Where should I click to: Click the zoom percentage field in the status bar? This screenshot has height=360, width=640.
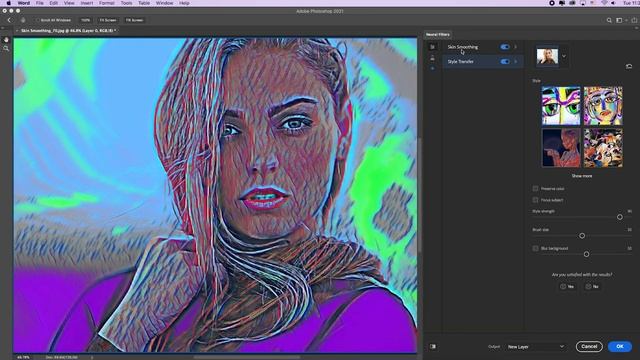click(23, 357)
